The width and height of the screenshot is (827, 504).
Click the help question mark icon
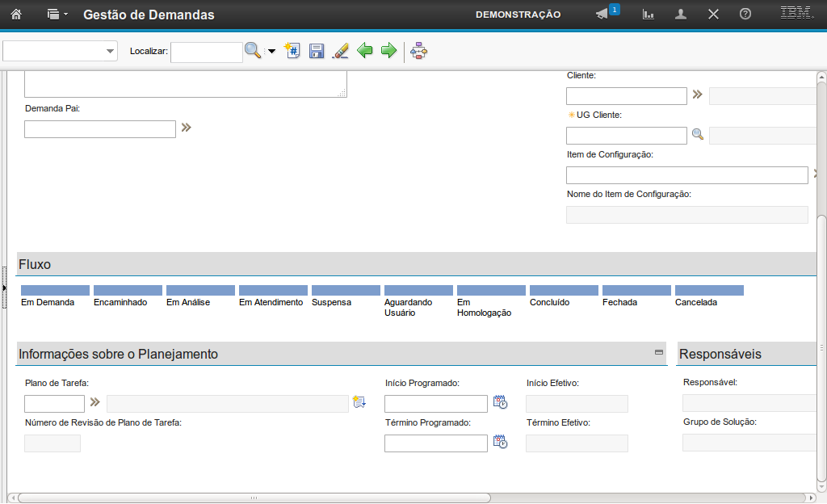pos(745,15)
